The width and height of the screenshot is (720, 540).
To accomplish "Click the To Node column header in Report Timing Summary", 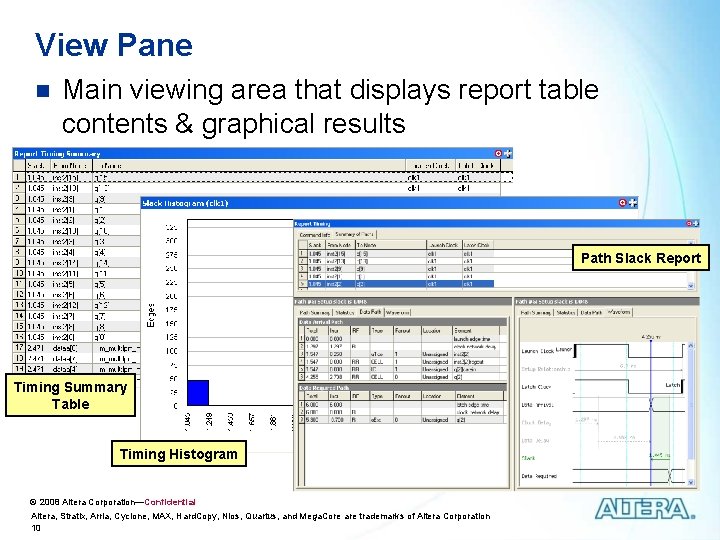I will [249, 165].
